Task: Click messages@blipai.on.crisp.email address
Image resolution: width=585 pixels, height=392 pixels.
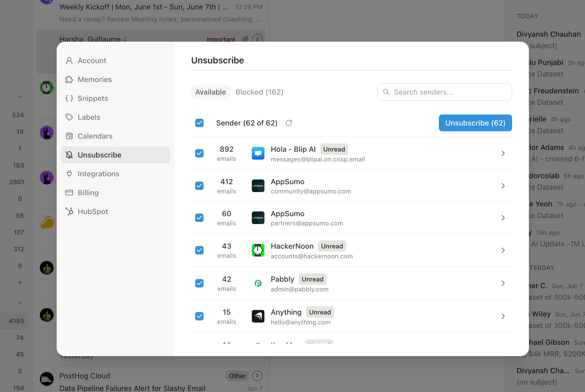Action: [318, 159]
